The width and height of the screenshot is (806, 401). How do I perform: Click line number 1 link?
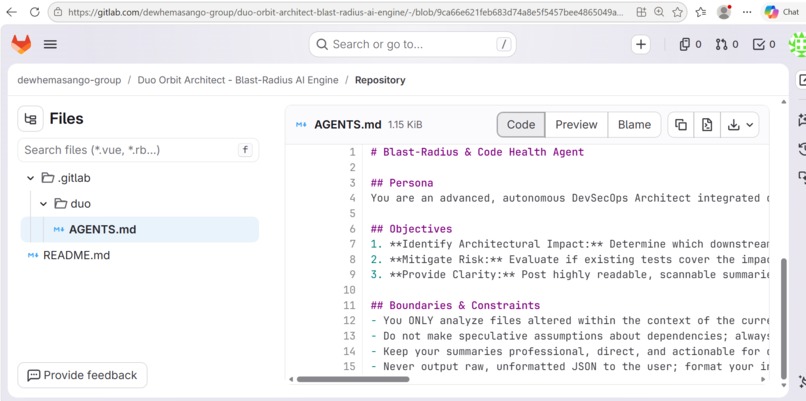352,152
